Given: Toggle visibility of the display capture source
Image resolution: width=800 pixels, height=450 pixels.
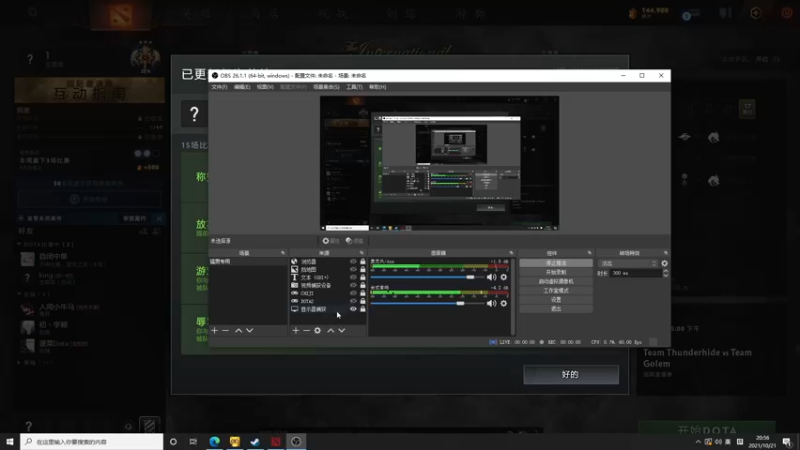Looking at the screenshot, I should coord(353,309).
